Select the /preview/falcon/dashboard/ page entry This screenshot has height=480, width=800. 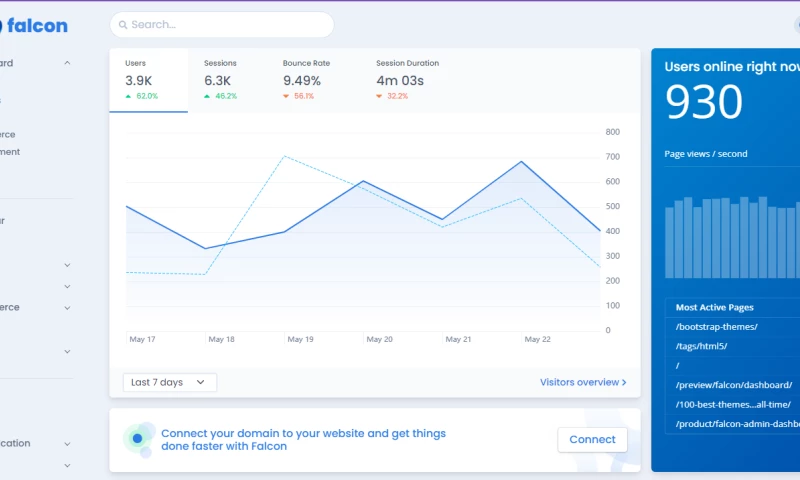(734, 385)
